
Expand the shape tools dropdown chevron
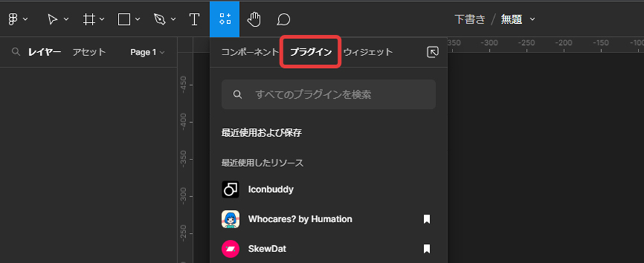click(x=138, y=19)
